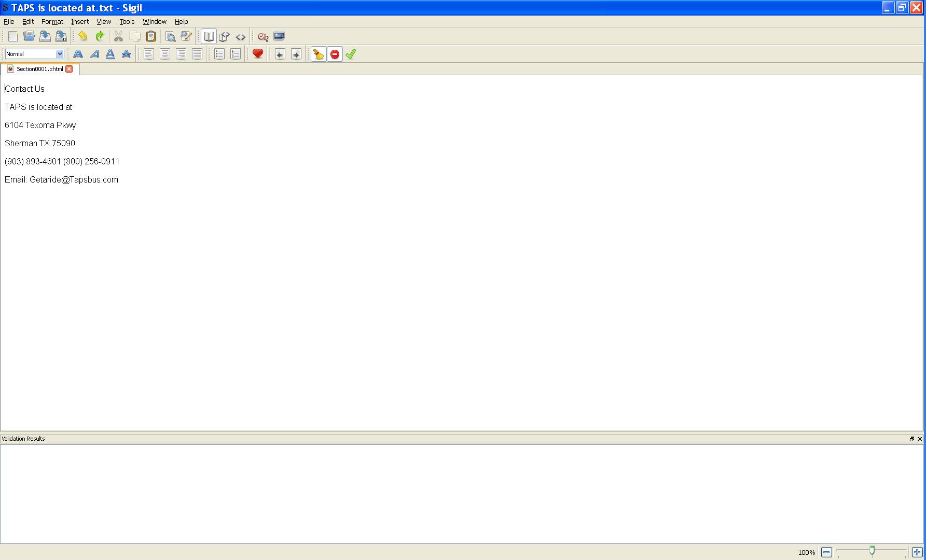926x560 pixels.
Task: Align text right
Action: coord(181,54)
